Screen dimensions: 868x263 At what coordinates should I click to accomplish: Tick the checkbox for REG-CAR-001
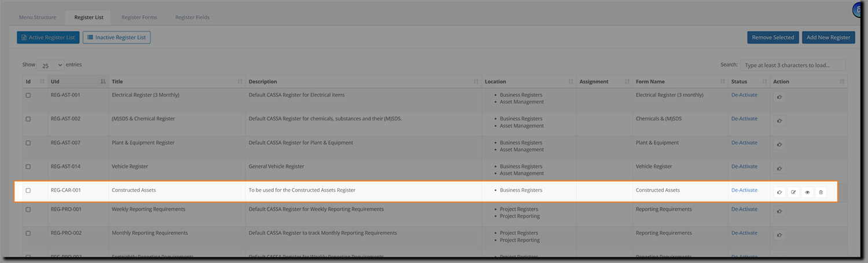28,190
